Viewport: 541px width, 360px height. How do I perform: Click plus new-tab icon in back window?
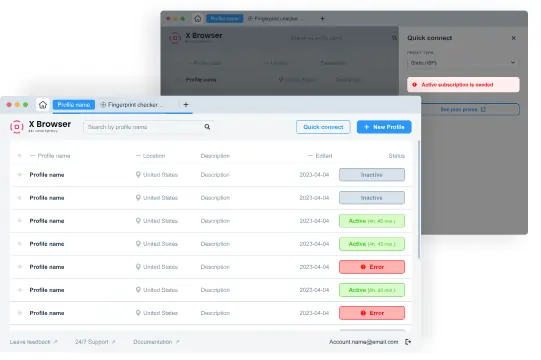click(322, 19)
